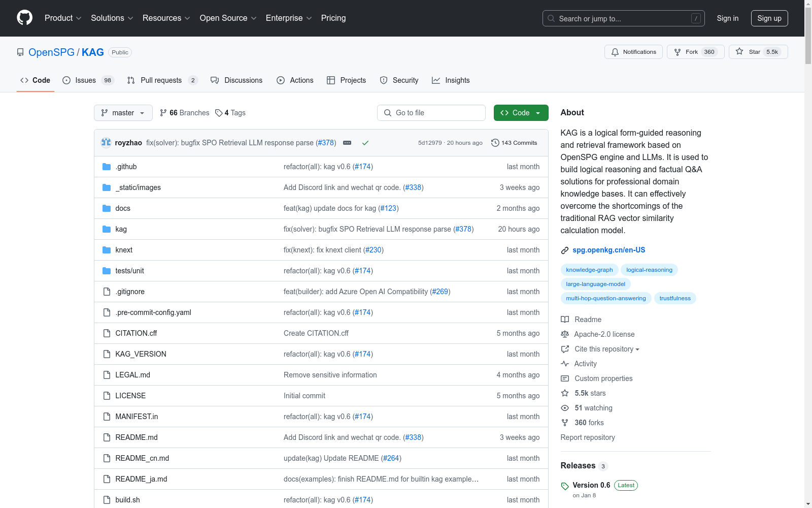The height and width of the screenshot is (508, 812).
Task: Open the tests/unit folder
Action: click(129, 271)
